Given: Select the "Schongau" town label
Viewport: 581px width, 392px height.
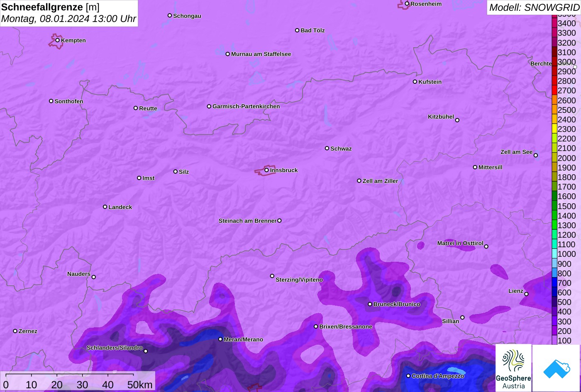Looking at the screenshot, I should (187, 16).
